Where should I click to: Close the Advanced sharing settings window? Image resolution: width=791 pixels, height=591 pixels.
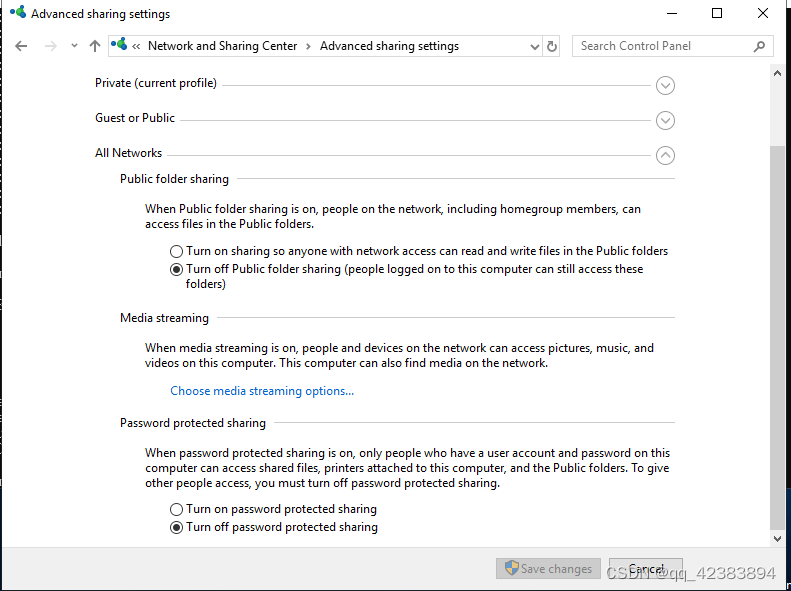point(763,14)
